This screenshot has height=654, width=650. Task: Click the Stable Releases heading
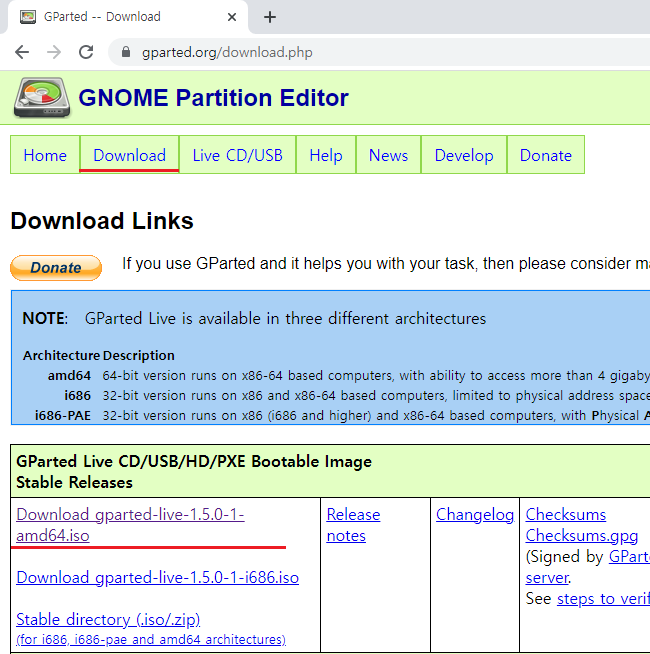click(x=74, y=483)
